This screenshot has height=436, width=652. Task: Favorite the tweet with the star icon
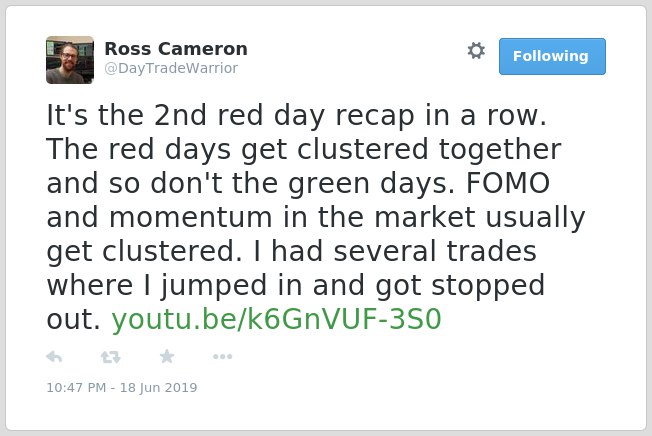click(167, 356)
